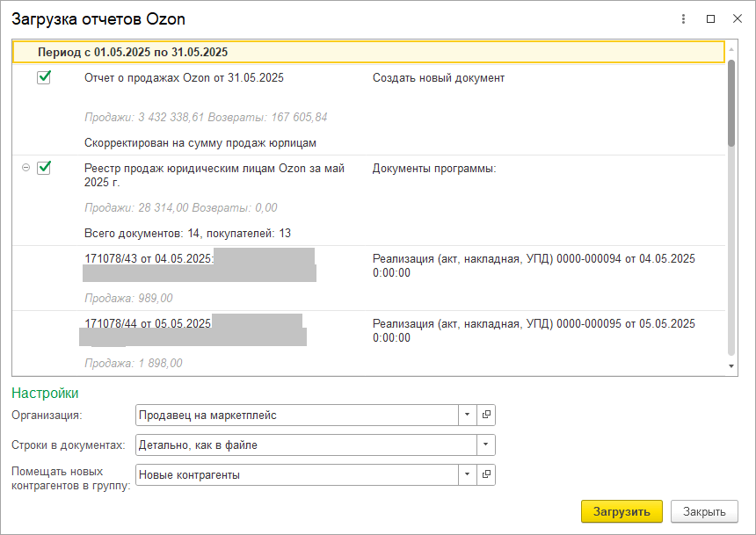This screenshot has width=756, height=535.
Task: Click the Закрыть button
Action: [704, 512]
